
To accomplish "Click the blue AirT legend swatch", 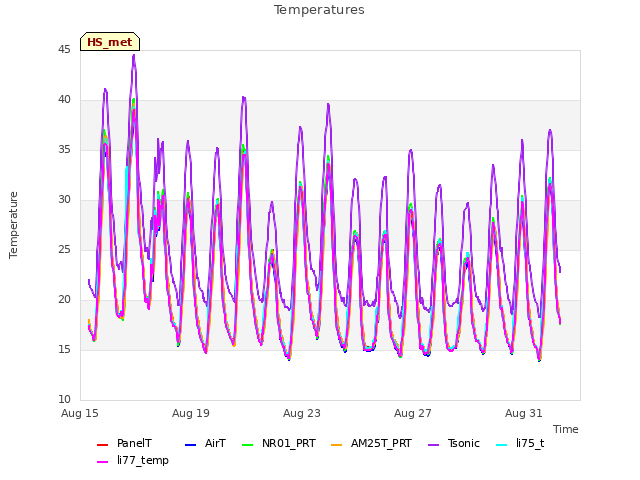I will 190,444.
